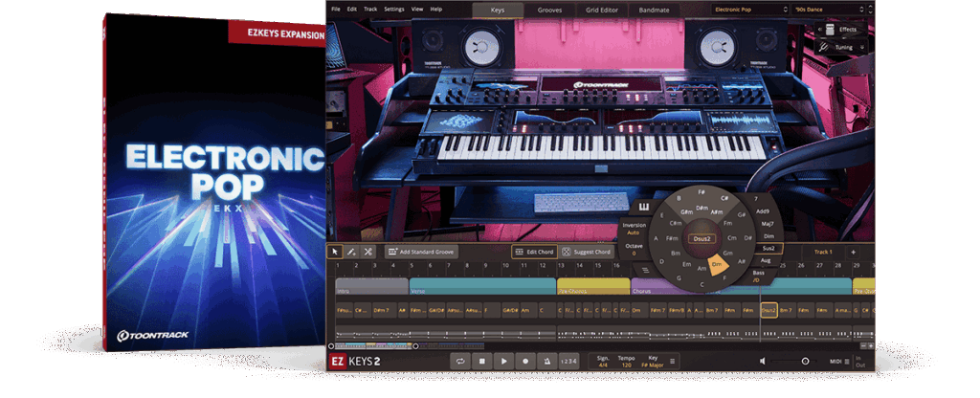Open the song settings menu next to Key

[x=673, y=361]
